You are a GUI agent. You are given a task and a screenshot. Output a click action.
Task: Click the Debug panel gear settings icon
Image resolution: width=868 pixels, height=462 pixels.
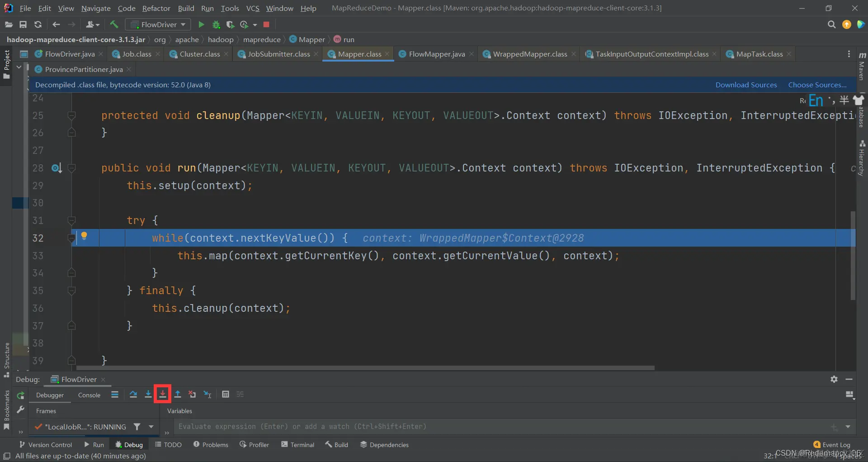pos(834,379)
